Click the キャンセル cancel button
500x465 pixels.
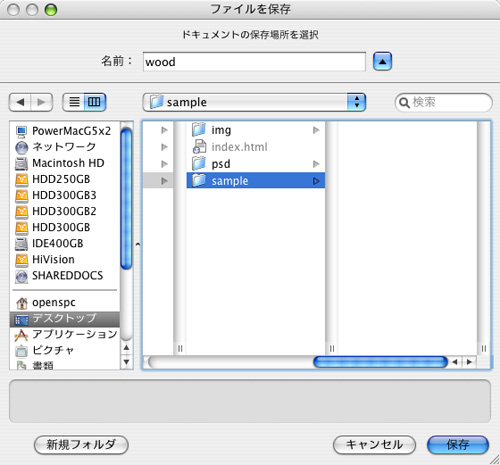tap(374, 445)
